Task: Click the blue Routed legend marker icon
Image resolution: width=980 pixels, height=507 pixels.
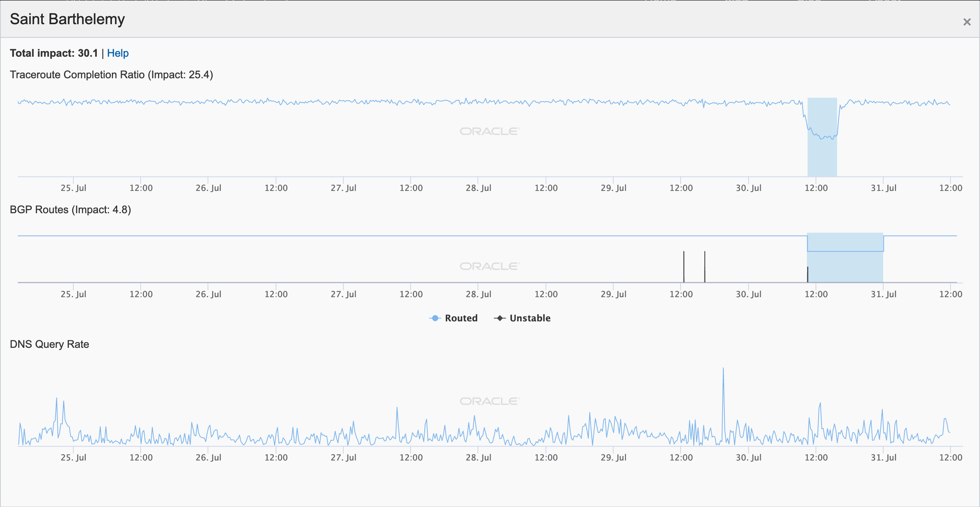Action: click(435, 318)
